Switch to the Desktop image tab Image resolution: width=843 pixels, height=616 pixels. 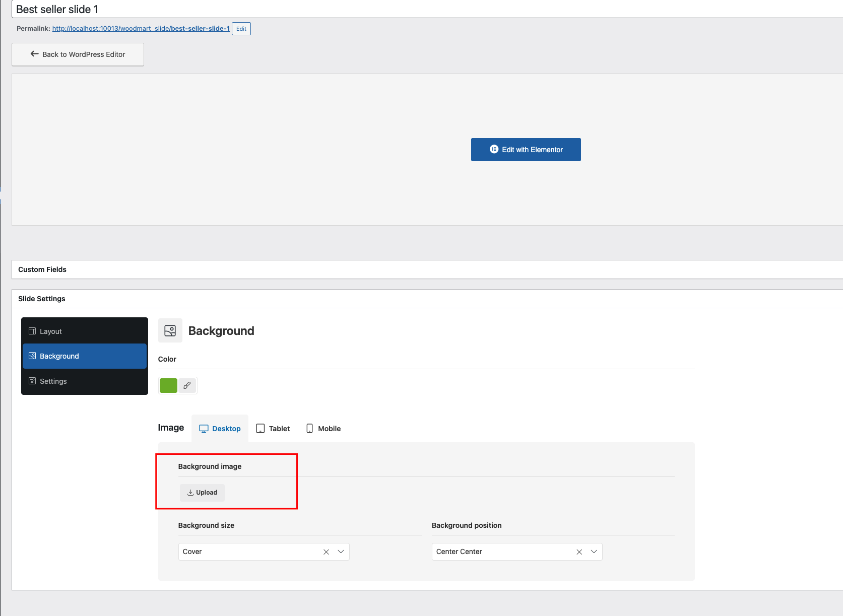(220, 429)
